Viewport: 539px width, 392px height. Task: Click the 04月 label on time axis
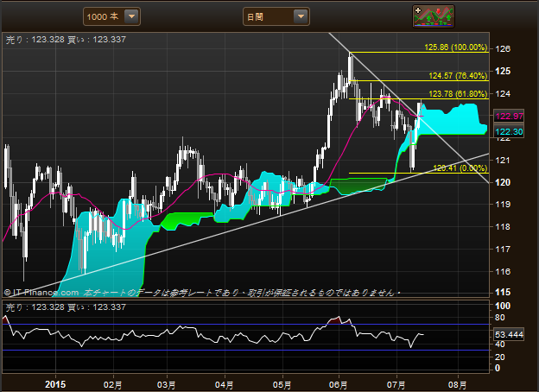pos(224,385)
